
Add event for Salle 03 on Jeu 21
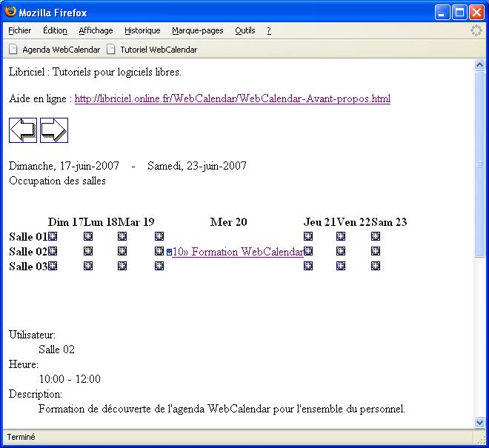click(x=308, y=266)
